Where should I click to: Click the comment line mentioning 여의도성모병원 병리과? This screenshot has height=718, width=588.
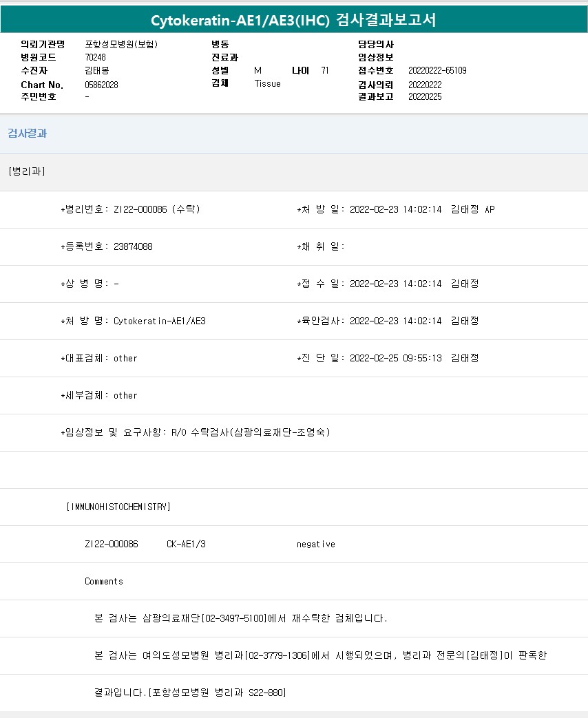coord(321,655)
